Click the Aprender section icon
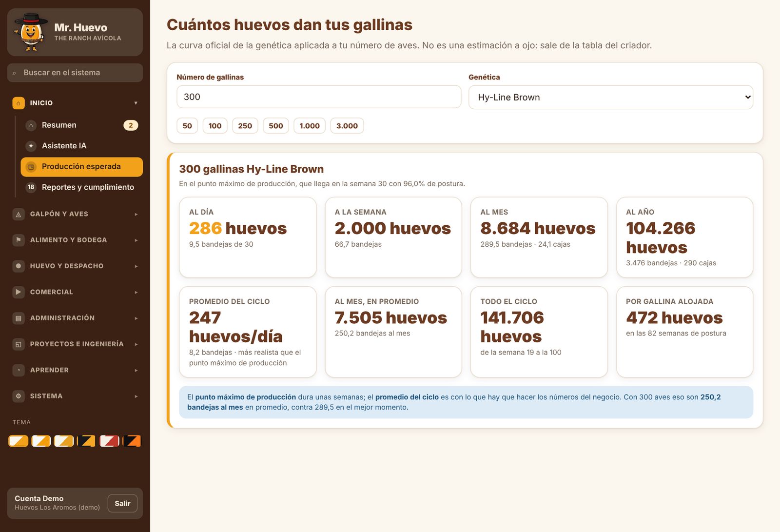 (x=19, y=370)
